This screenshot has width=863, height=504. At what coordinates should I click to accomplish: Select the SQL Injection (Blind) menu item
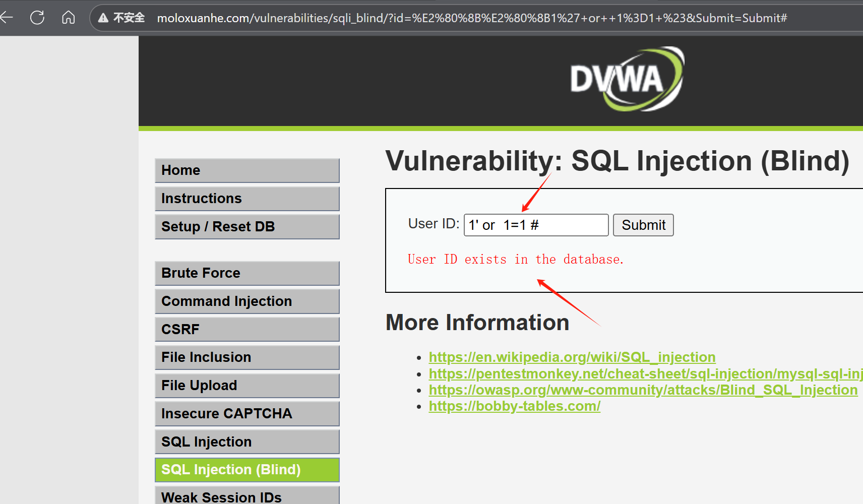[247, 470]
